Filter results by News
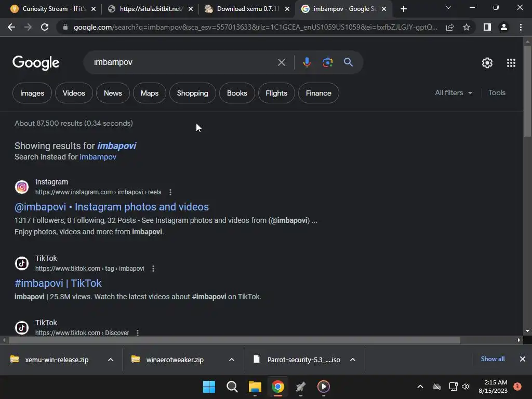Screen dimensions: 532x399 coord(113,93)
